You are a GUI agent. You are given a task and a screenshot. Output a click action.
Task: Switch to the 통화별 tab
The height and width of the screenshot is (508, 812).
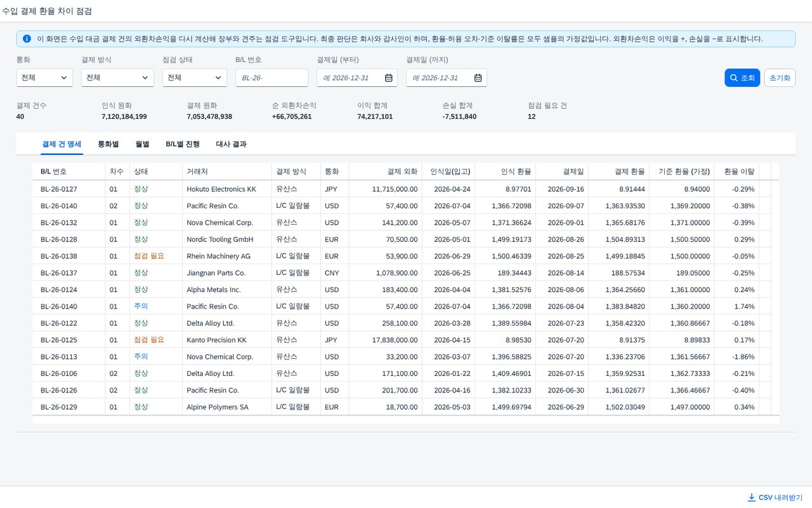(108, 144)
